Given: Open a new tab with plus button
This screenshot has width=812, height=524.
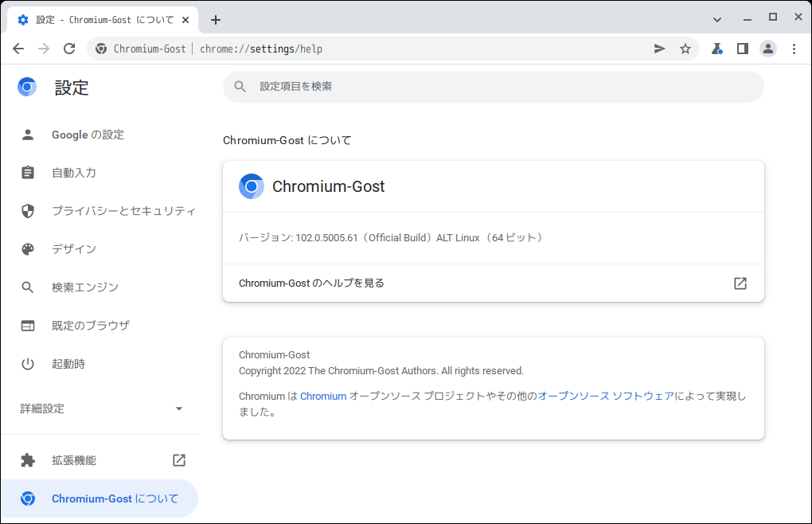Looking at the screenshot, I should [216, 20].
